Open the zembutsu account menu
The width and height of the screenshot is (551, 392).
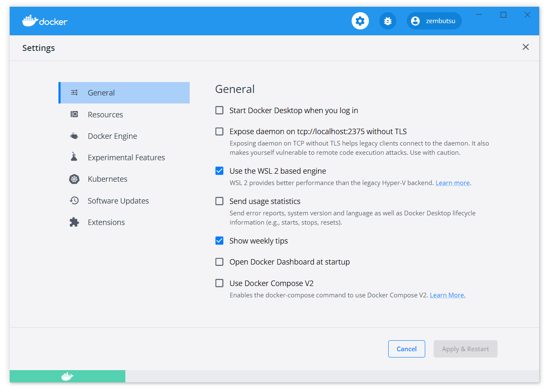pyautogui.click(x=434, y=21)
